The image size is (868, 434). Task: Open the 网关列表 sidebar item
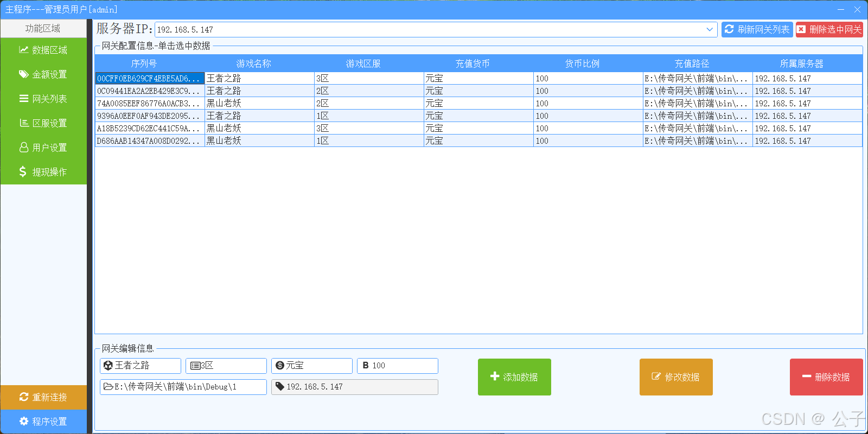(x=43, y=99)
